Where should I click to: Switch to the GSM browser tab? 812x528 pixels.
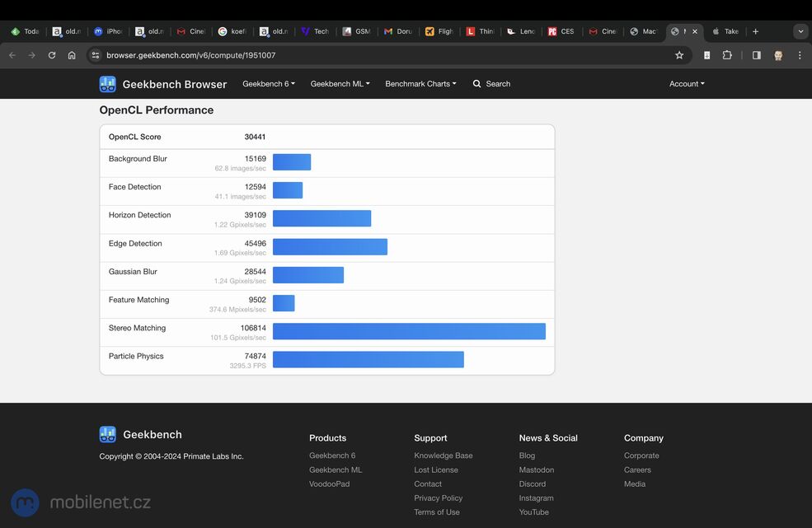(x=357, y=31)
